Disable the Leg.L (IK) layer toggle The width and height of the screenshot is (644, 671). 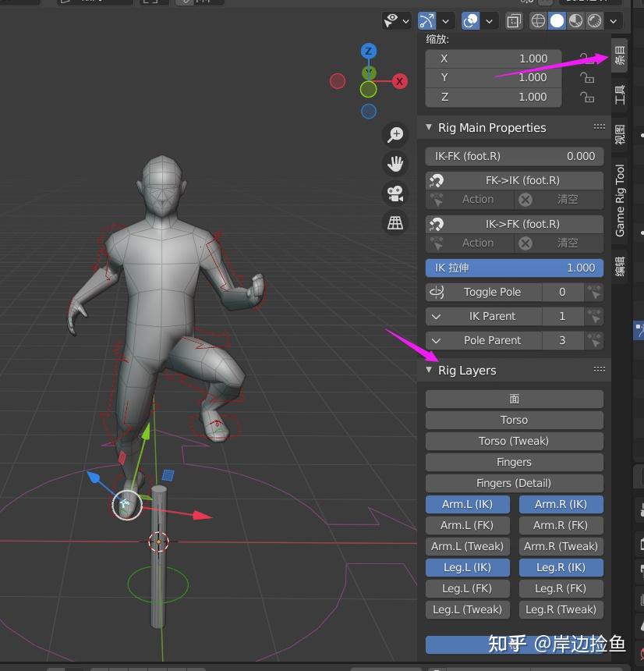tap(467, 567)
